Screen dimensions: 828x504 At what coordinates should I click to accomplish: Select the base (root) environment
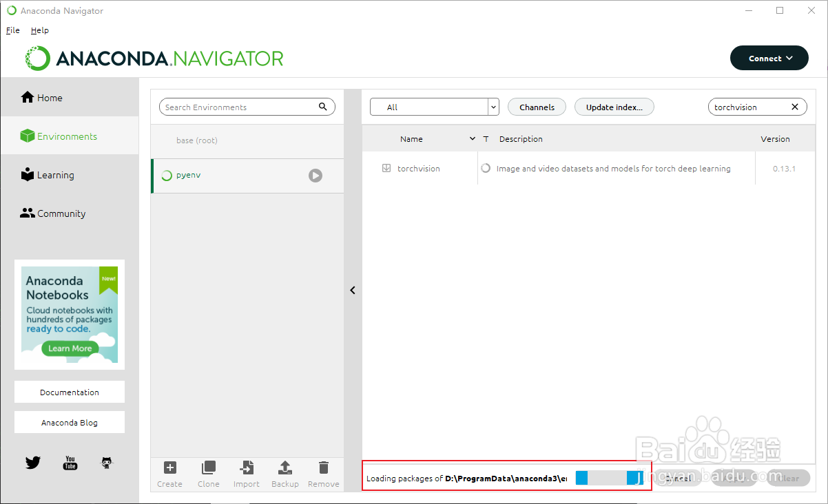tap(247, 140)
